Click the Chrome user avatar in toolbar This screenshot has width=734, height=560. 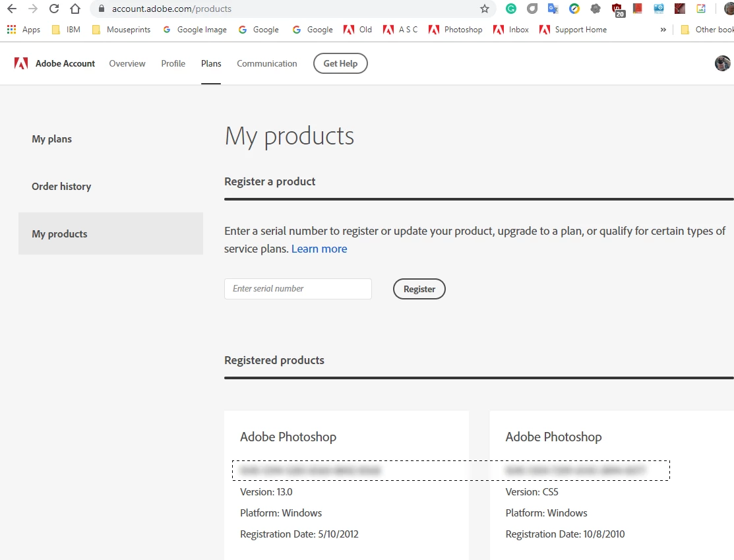click(x=729, y=9)
